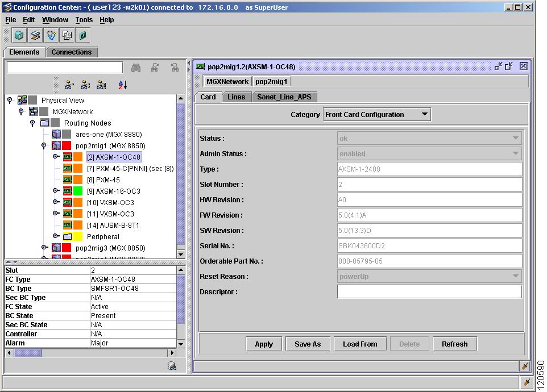Click the search field above the tree
547x392 pixels.
pos(65,68)
